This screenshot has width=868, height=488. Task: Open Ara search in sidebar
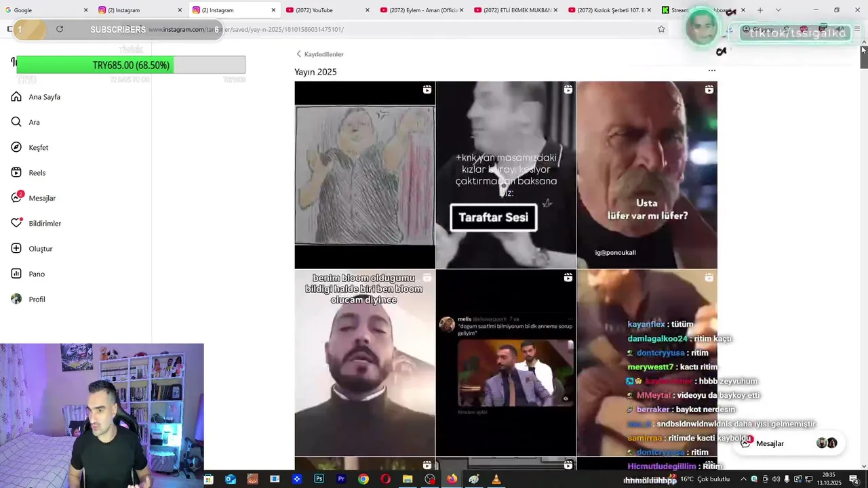(x=26, y=122)
